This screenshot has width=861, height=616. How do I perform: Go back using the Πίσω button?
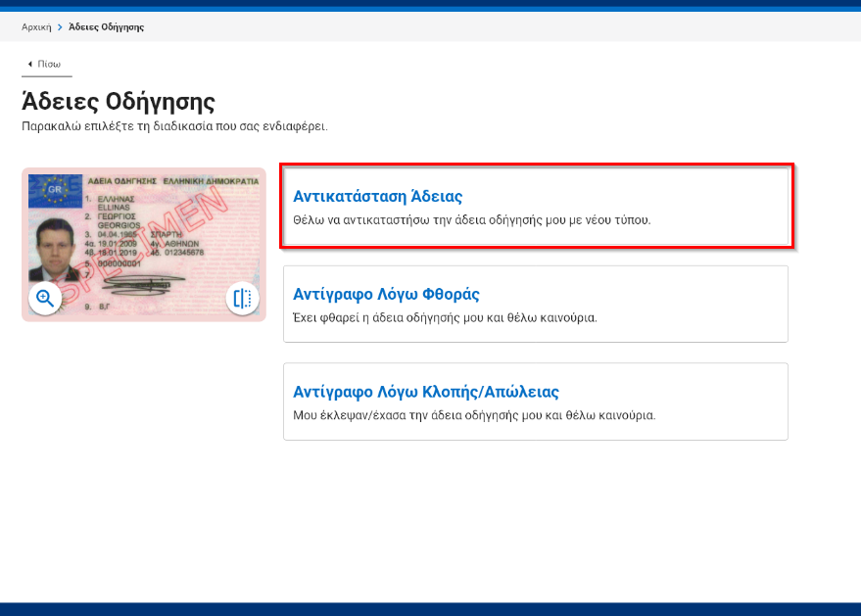pyautogui.click(x=46, y=63)
